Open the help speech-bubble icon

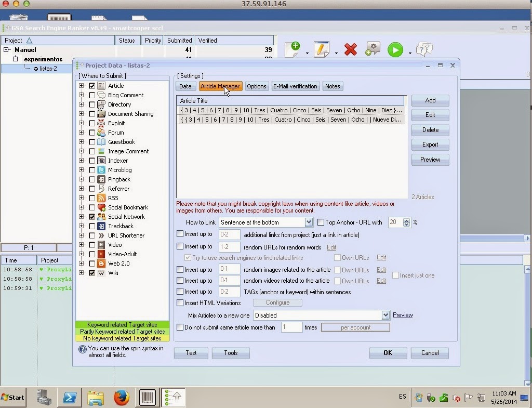[x=424, y=49]
